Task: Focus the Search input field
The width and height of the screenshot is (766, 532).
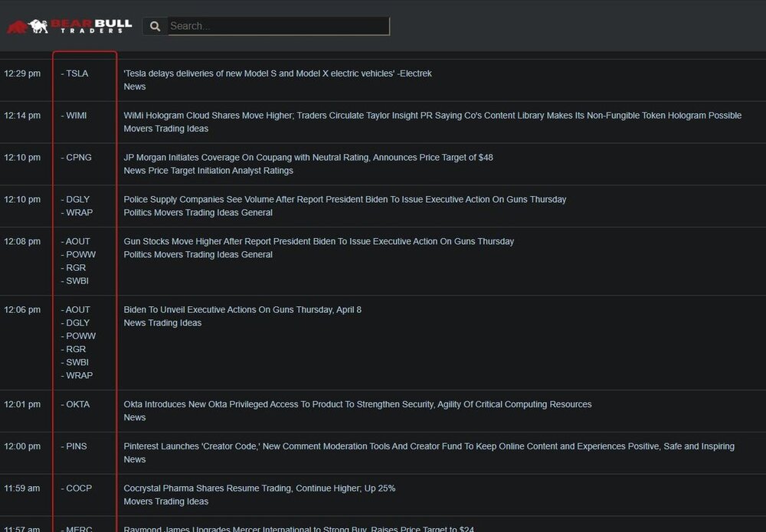Action: coord(278,26)
